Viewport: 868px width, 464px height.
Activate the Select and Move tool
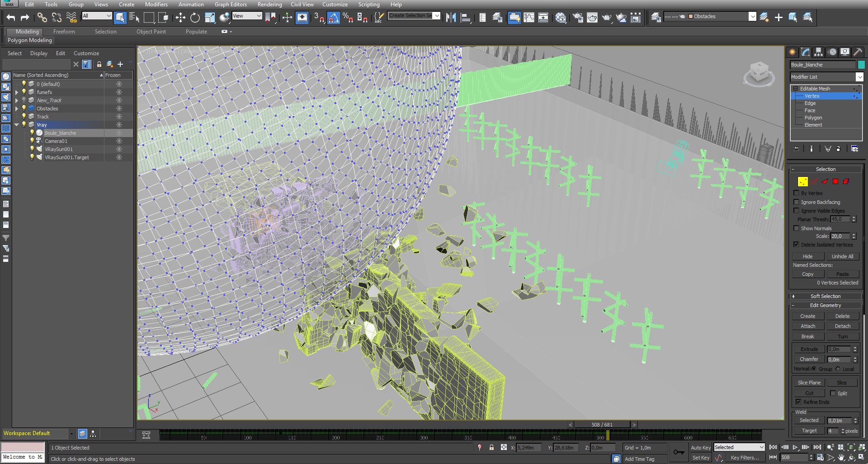click(180, 18)
